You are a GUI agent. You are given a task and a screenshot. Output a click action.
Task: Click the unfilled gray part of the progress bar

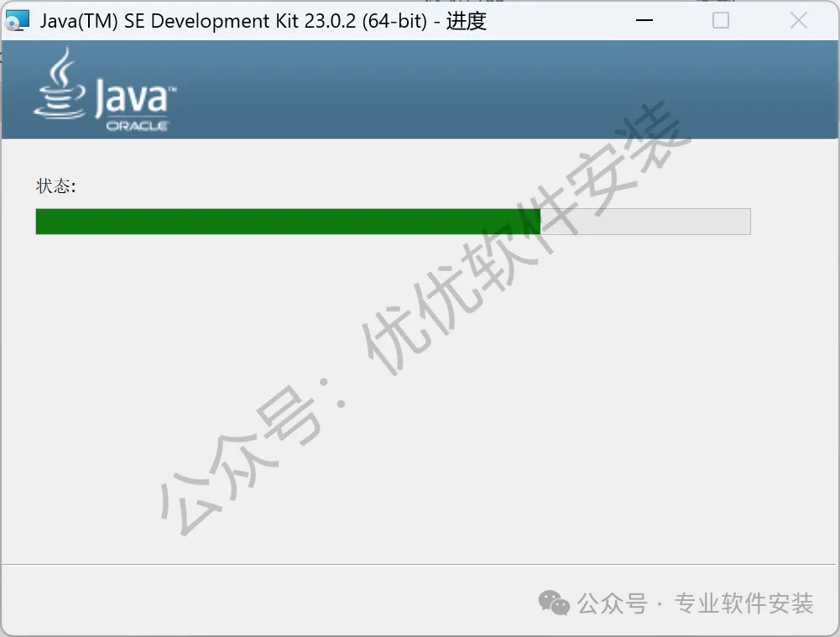click(x=645, y=222)
